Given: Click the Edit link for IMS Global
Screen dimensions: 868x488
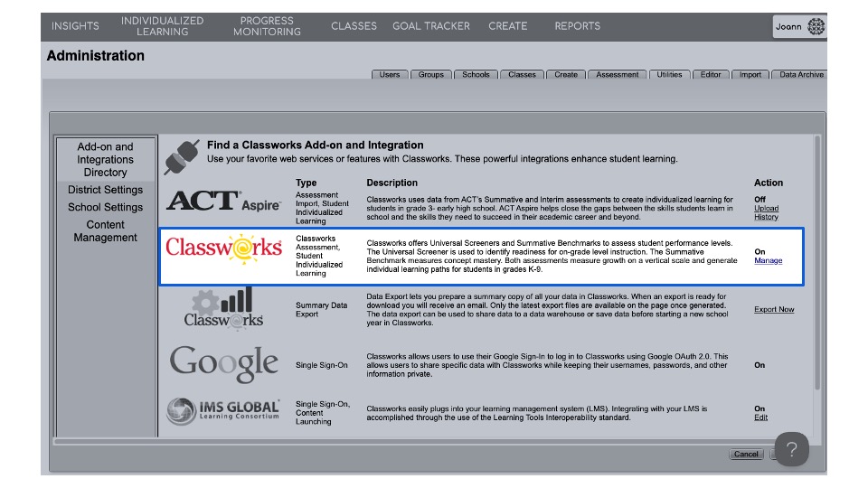Looking at the screenshot, I should pos(760,418).
